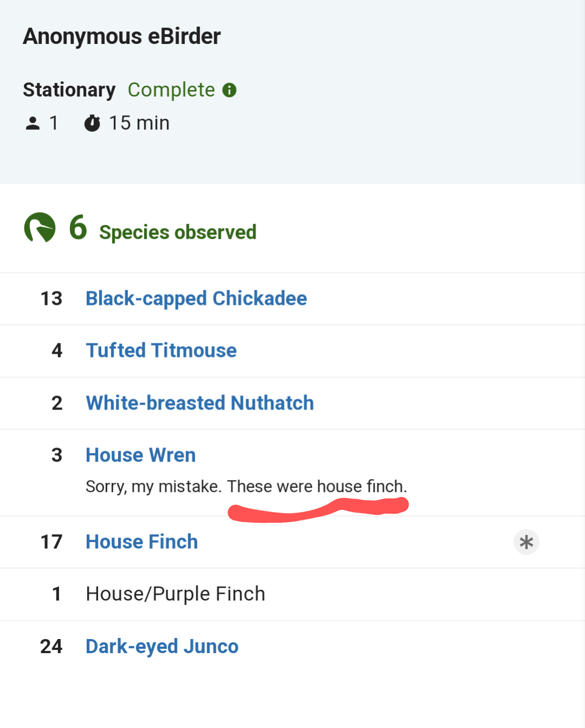Open the House Wren species link
Image resolution: width=585 pixels, height=728 pixels.
tap(140, 455)
